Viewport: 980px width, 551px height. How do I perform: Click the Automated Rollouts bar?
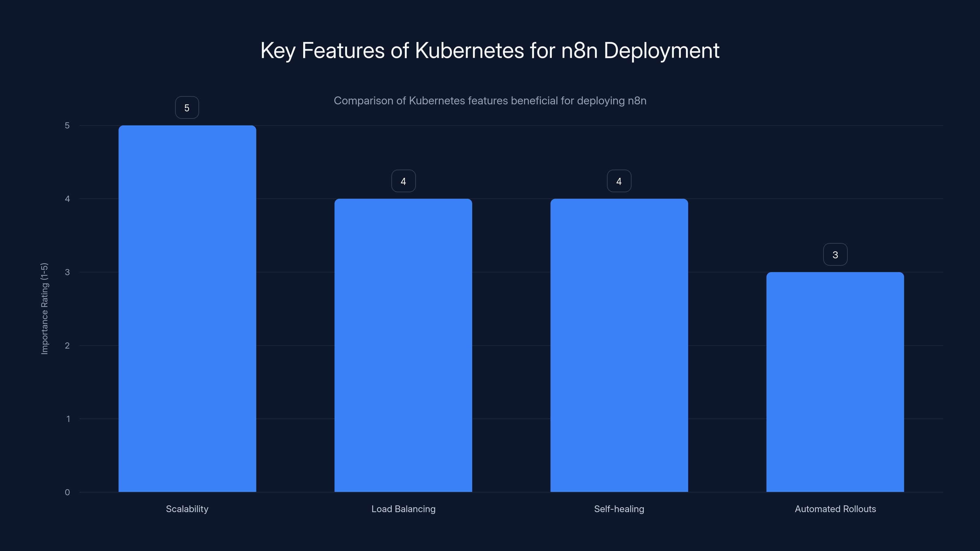pos(835,382)
